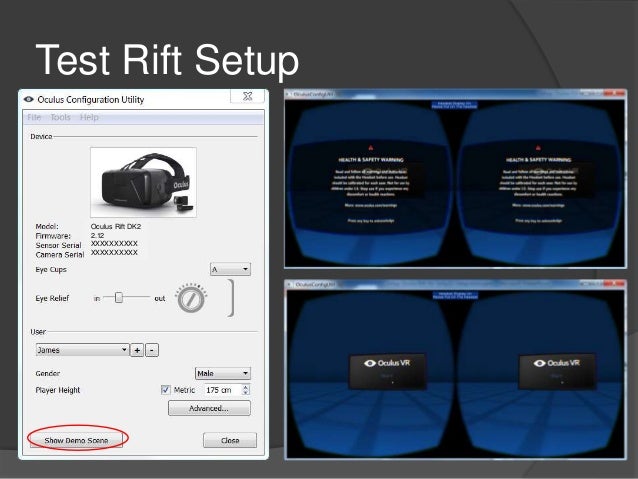This screenshot has height=479, width=638.
Task: Click right-eye Oculus VR panel in lower window
Action: coord(557,371)
